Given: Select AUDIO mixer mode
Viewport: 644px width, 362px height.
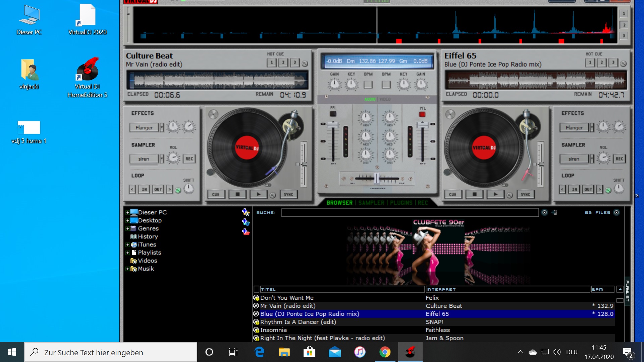Looking at the screenshot, I should (x=370, y=99).
